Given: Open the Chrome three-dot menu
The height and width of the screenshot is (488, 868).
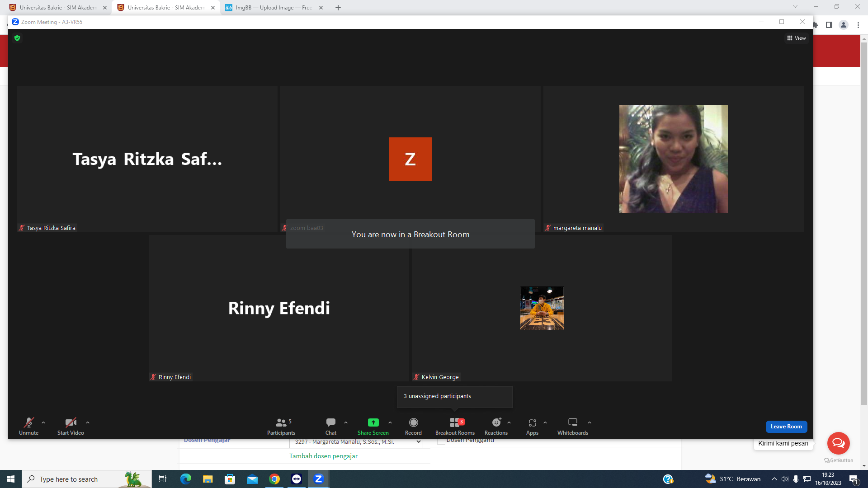Looking at the screenshot, I should coord(858,25).
